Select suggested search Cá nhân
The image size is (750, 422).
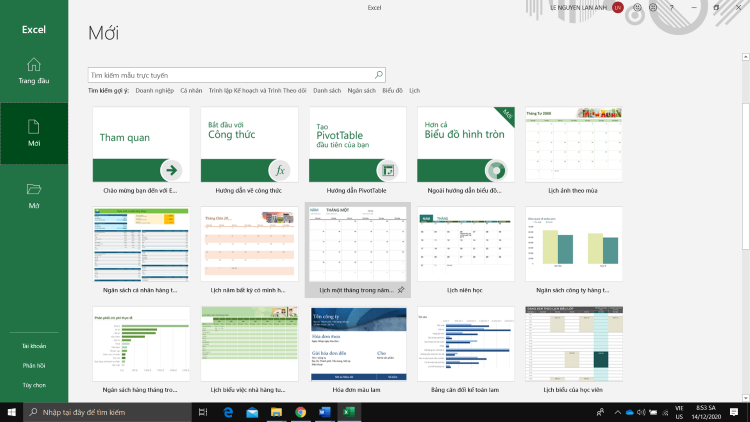coord(191,90)
